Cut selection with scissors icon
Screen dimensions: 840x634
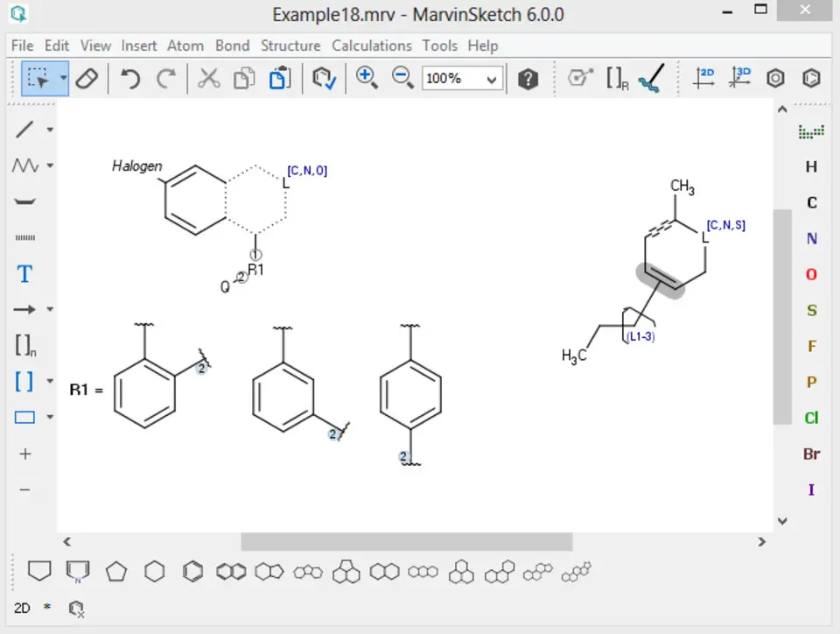click(x=208, y=79)
